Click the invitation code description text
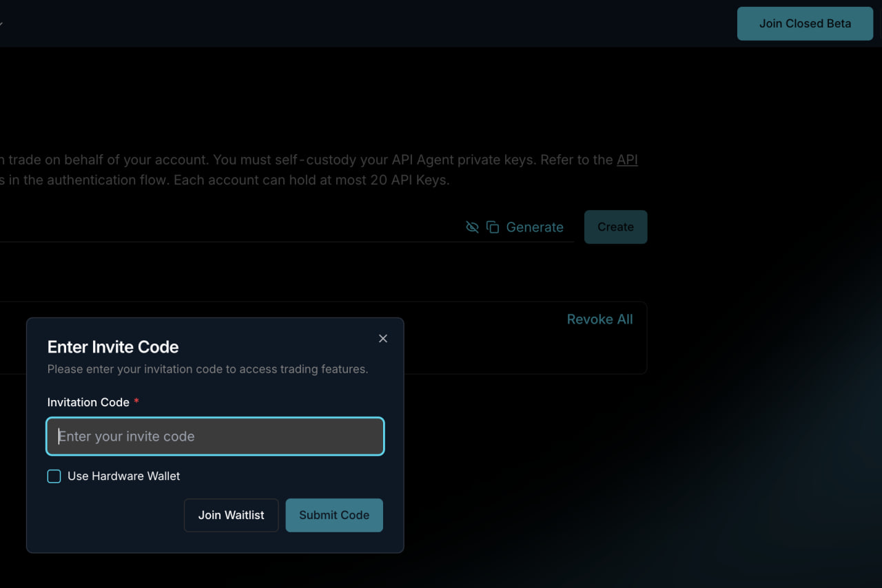The width and height of the screenshot is (882, 588). [207, 369]
